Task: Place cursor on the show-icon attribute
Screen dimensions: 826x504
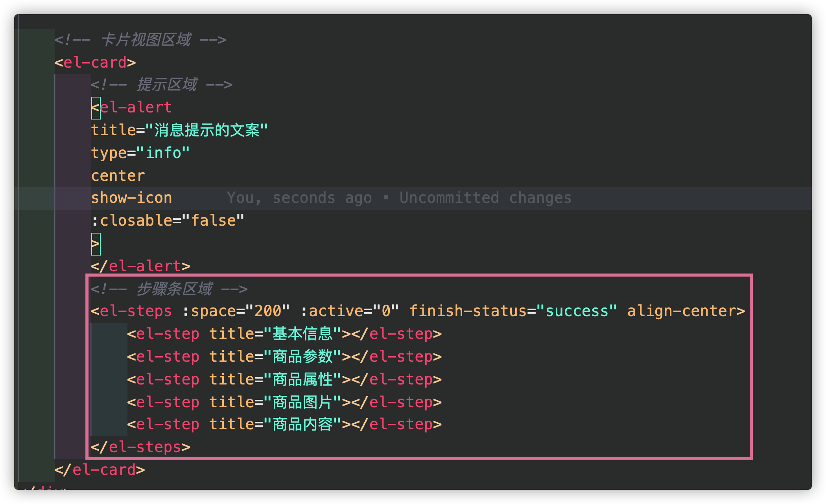Action: tap(131, 198)
